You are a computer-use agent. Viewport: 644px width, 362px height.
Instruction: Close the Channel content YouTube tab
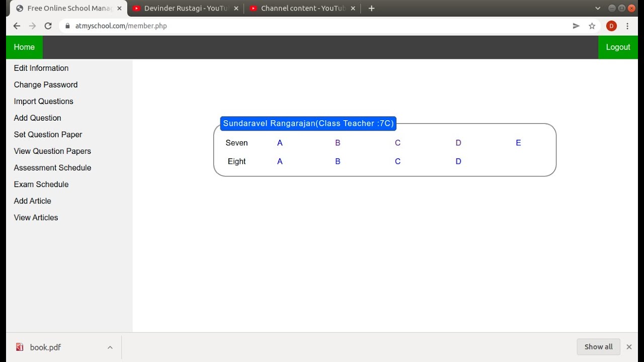pyautogui.click(x=353, y=9)
